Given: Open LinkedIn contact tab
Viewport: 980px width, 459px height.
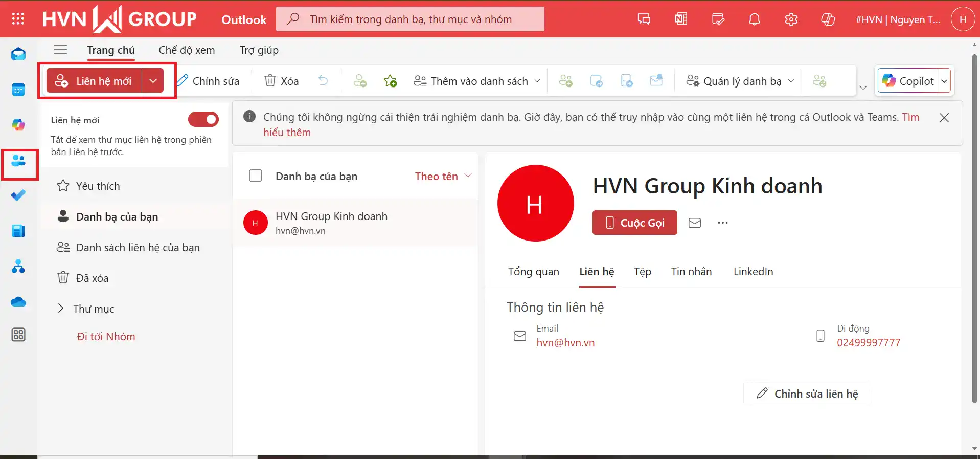Looking at the screenshot, I should pos(753,271).
